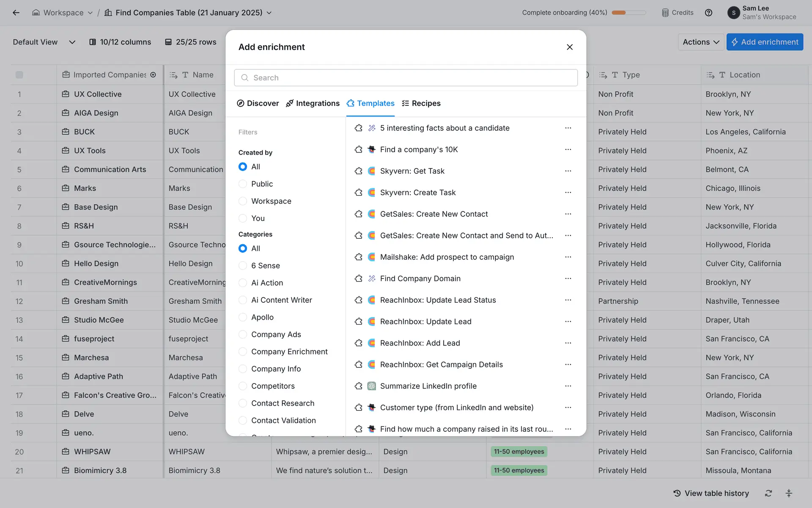
Task: Click the collapse rows icon beside refresh
Action: click(789, 493)
